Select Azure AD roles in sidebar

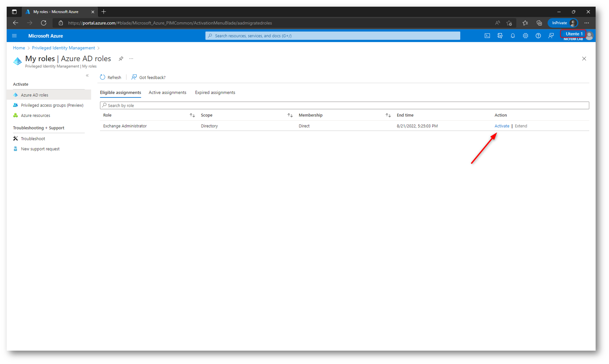pyautogui.click(x=49, y=95)
